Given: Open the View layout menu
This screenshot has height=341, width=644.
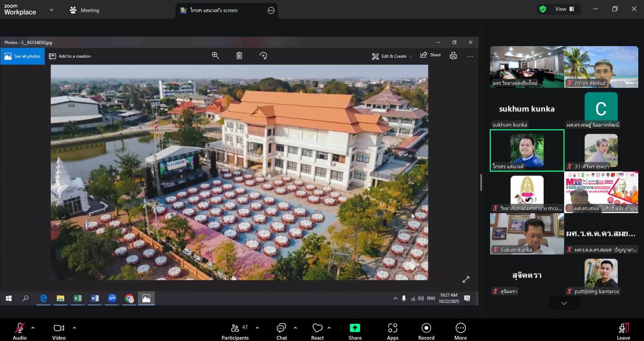Looking at the screenshot, I should 565,9.
